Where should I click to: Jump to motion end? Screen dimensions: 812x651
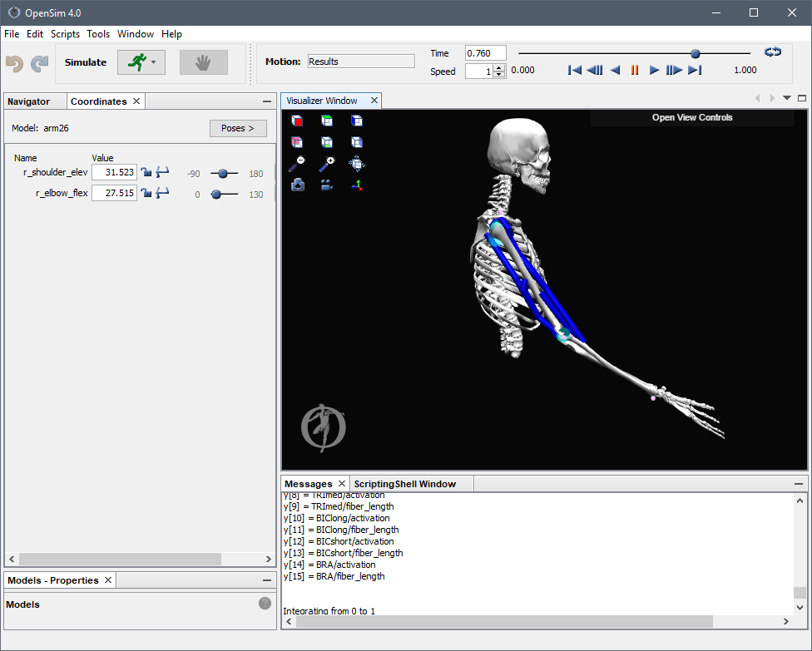pyautogui.click(x=695, y=70)
